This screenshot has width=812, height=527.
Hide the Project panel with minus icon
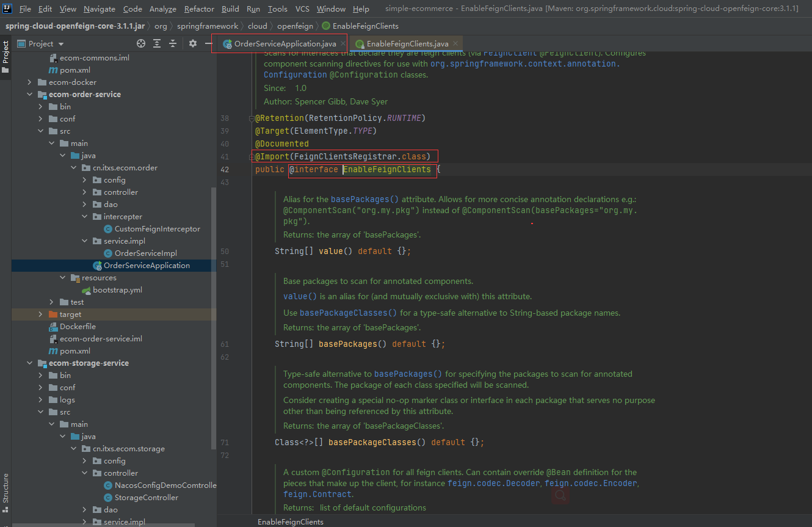[x=208, y=43]
